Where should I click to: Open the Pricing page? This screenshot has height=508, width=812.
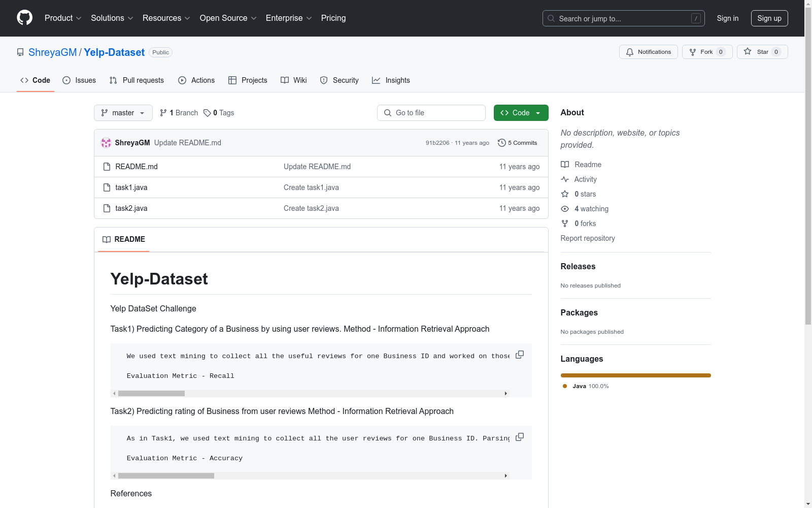click(333, 18)
